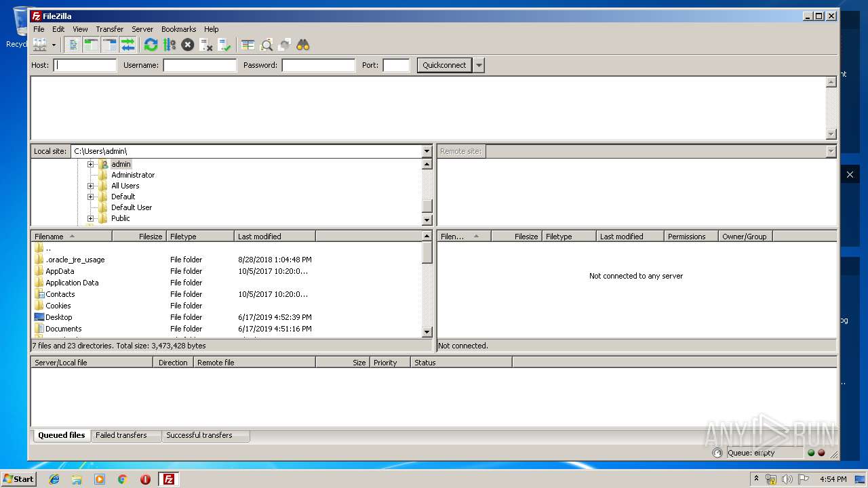Open the Bookmarks menu

[178, 29]
